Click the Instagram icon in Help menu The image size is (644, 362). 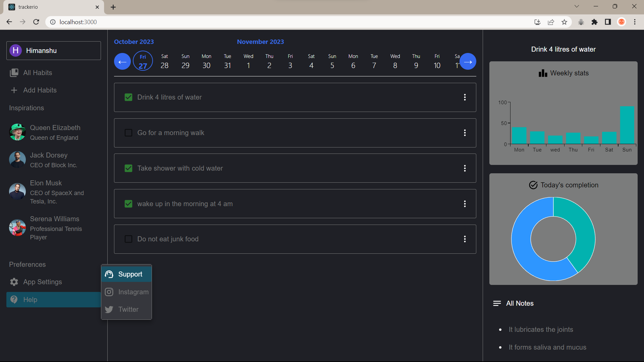pyautogui.click(x=109, y=292)
